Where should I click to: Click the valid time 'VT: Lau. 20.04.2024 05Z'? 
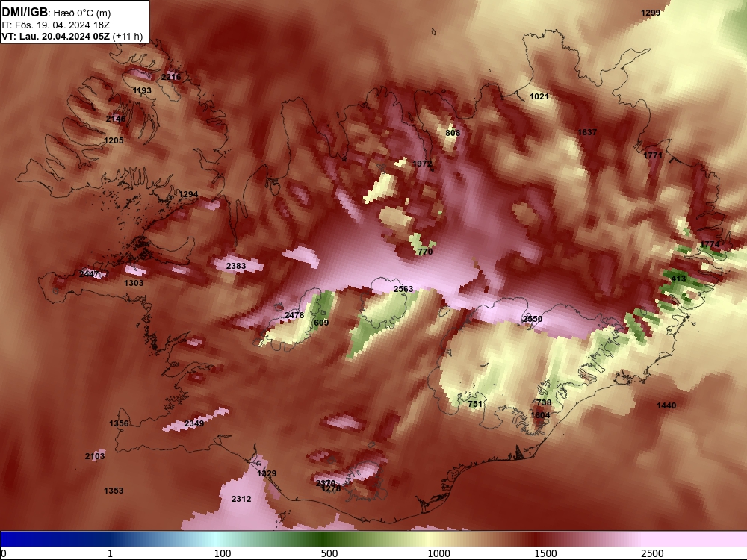[56, 37]
